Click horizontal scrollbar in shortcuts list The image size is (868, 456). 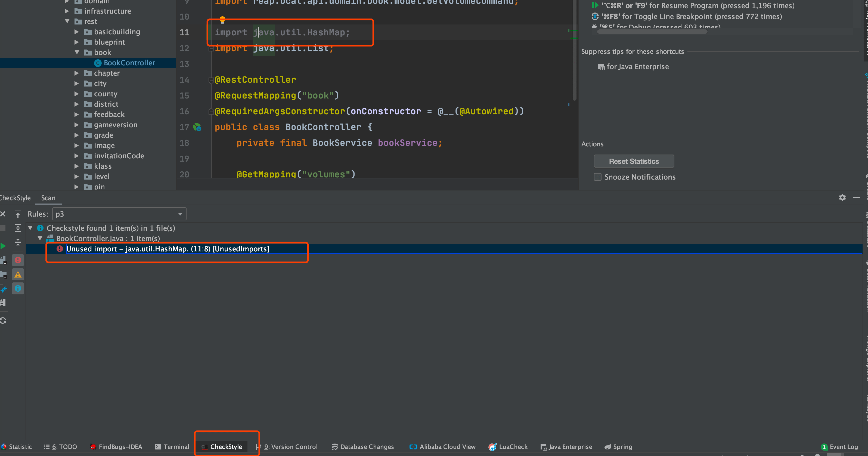(652, 32)
